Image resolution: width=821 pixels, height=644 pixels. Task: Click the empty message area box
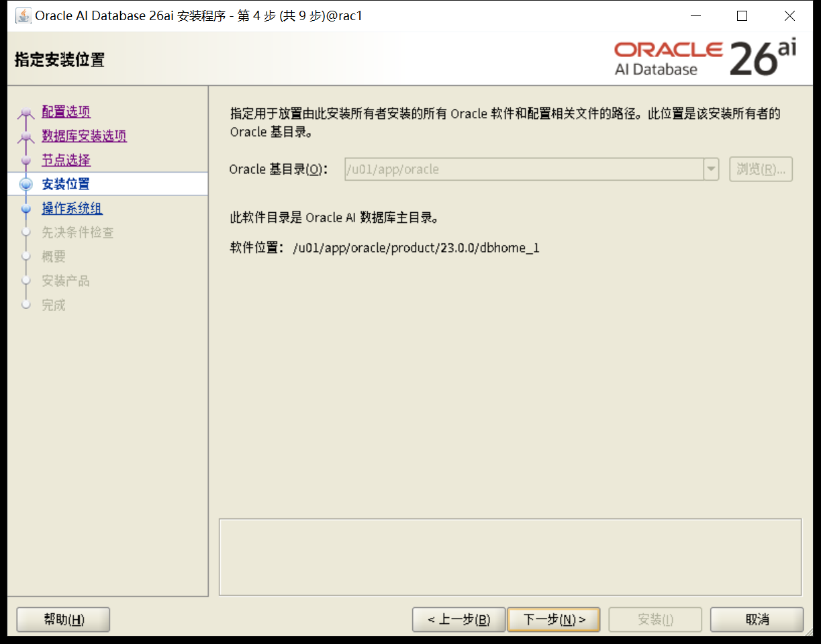510,557
